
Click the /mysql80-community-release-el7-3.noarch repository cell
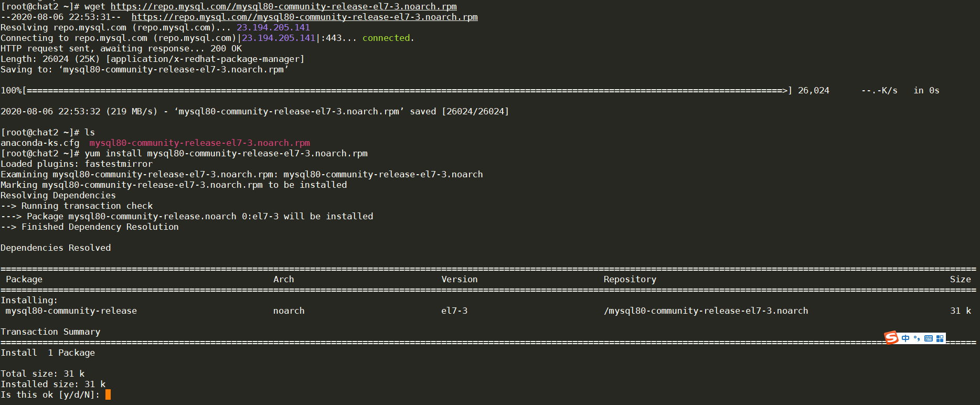[x=706, y=311]
